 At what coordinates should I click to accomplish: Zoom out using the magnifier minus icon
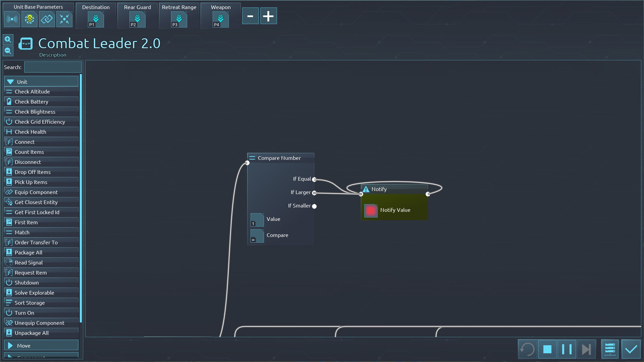coord(8,51)
